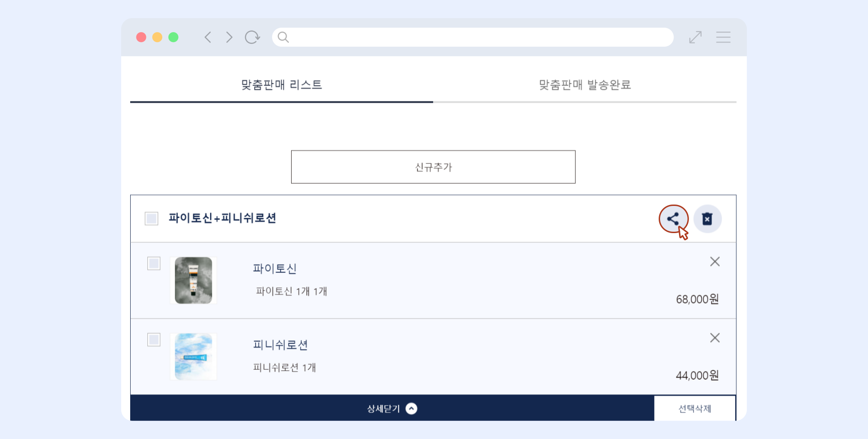Open the 피니쉬로션 product thumbnail

193,357
